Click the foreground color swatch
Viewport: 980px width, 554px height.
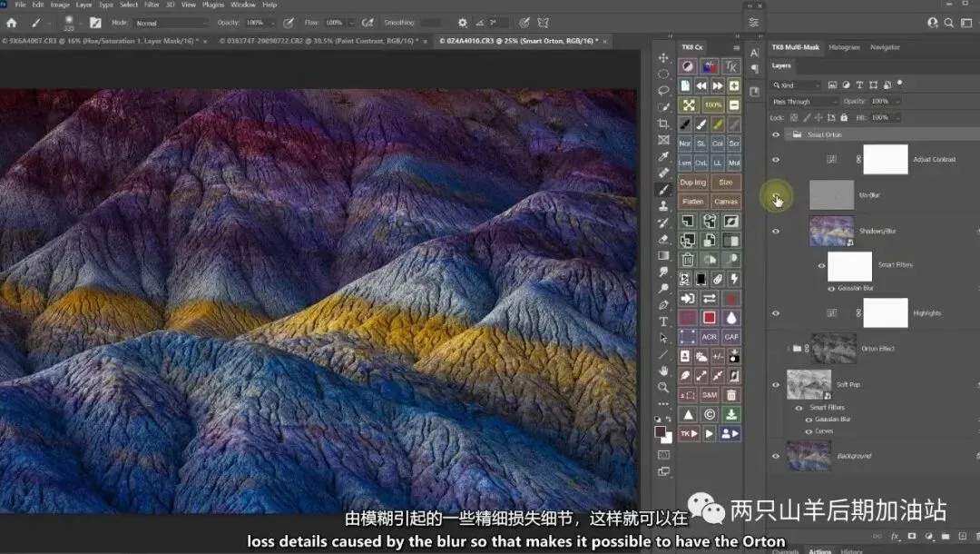coord(661,431)
